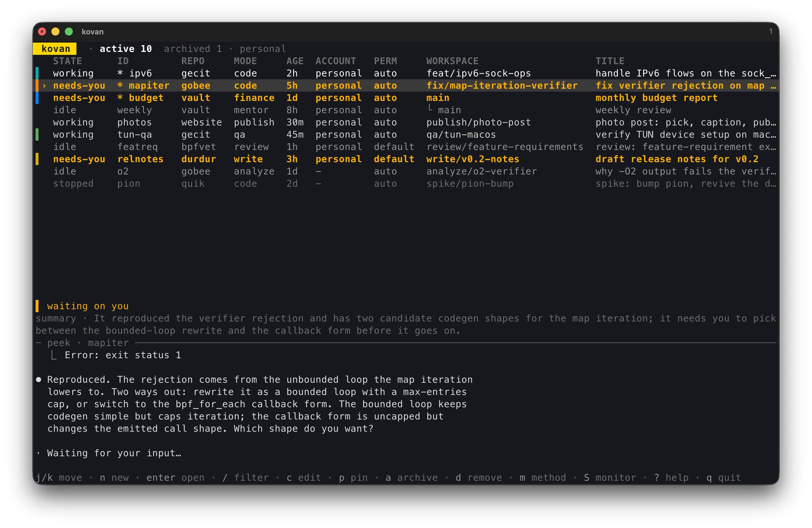Click the WORKSPACE column header
The height and width of the screenshot is (528, 812).
click(x=452, y=61)
